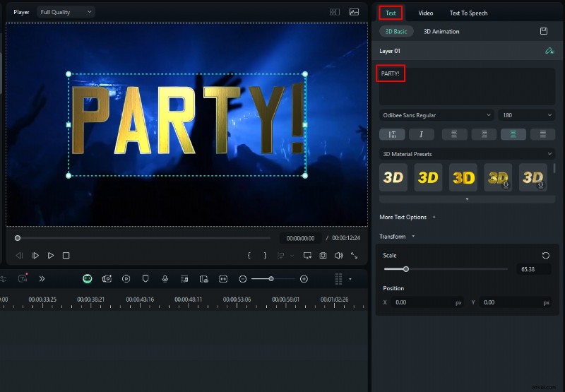Toggle italic text style
Screen dimensions: 565x392
click(x=421, y=134)
